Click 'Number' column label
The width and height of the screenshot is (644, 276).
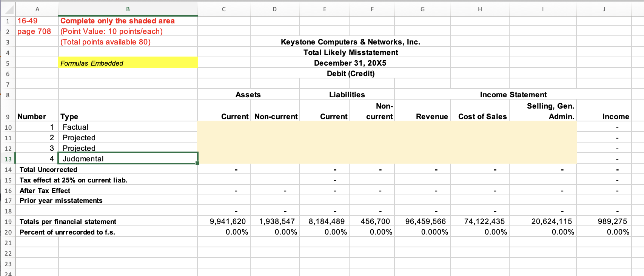pos(32,117)
